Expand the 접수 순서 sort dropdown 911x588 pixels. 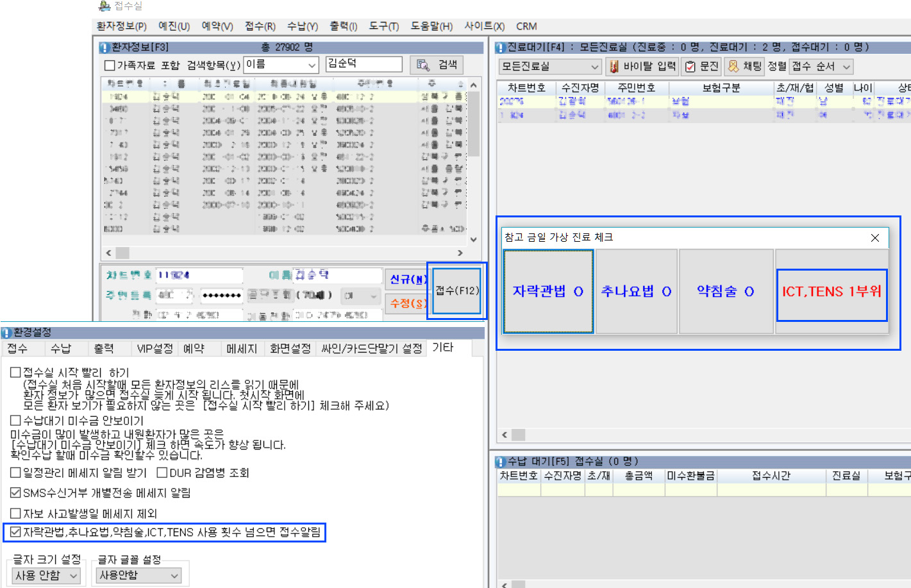pyautogui.click(x=846, y=67)
